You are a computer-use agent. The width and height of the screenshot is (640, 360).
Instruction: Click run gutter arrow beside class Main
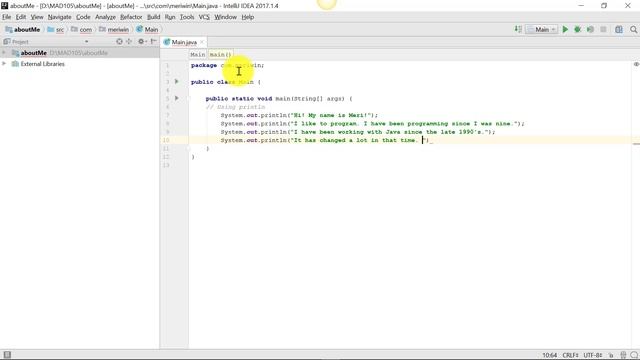coord(177,82)
